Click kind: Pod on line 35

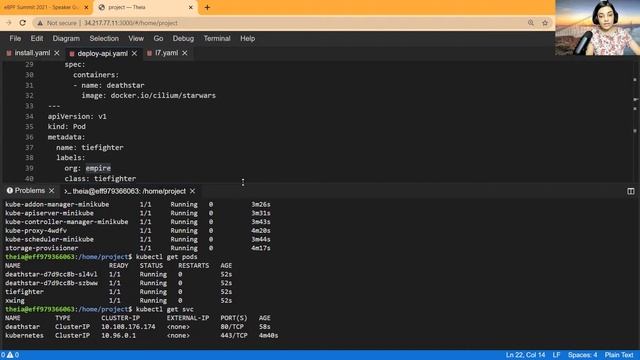pos(67,127)
